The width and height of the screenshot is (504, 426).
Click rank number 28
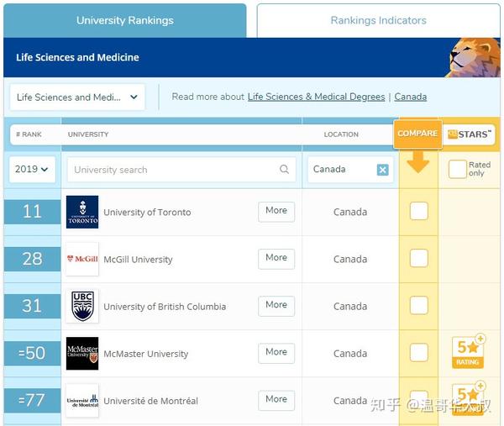coord(32,259)
